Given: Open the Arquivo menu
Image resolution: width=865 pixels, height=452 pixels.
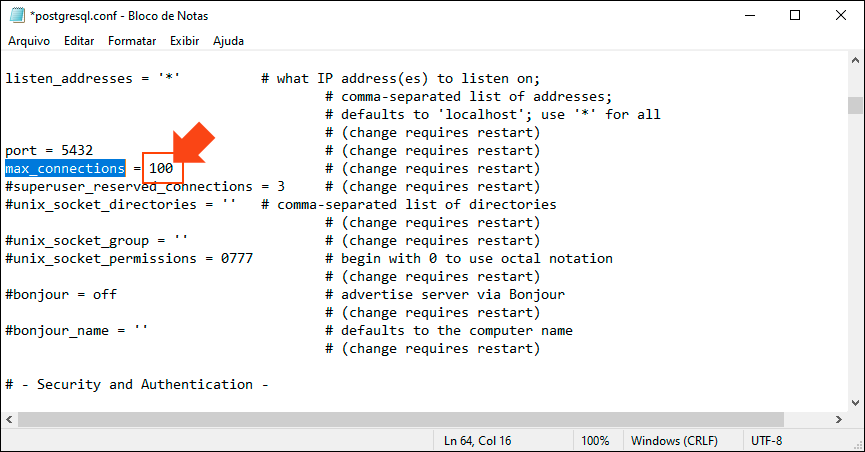Looking at the screenshot, I should (x=29, y=41).
